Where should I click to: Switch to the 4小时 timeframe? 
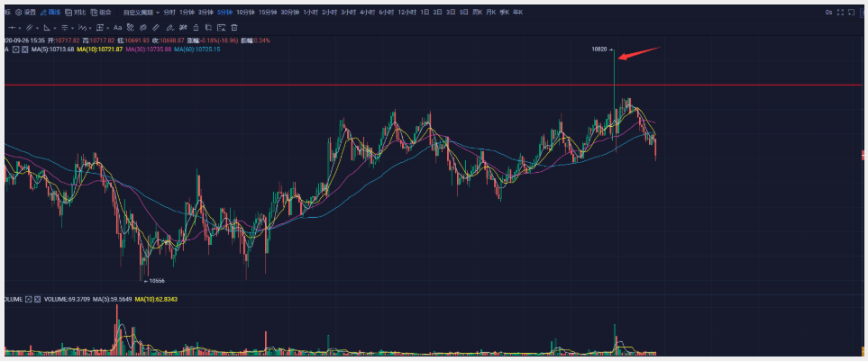coord(367,13)
